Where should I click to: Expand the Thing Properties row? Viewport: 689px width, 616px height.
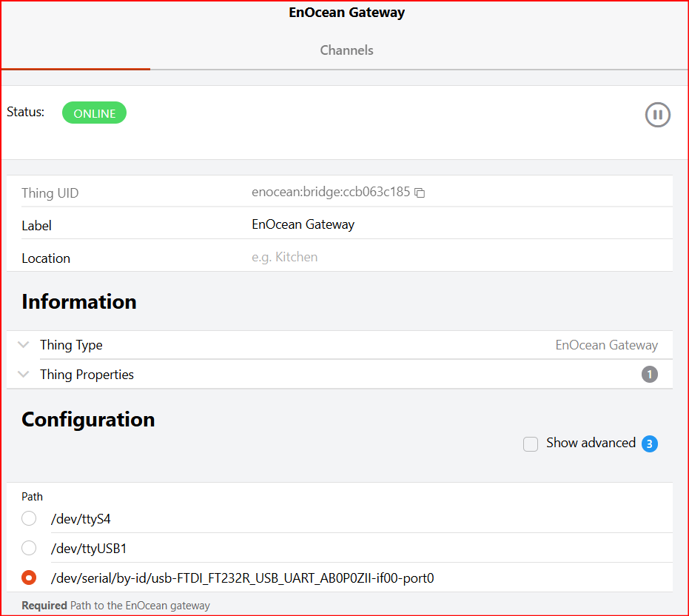[x=339, y=375]
